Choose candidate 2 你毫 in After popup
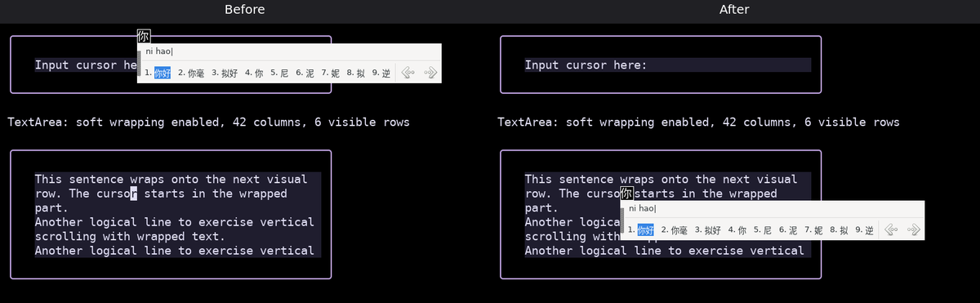980x303 pixels. pos(674,230)
